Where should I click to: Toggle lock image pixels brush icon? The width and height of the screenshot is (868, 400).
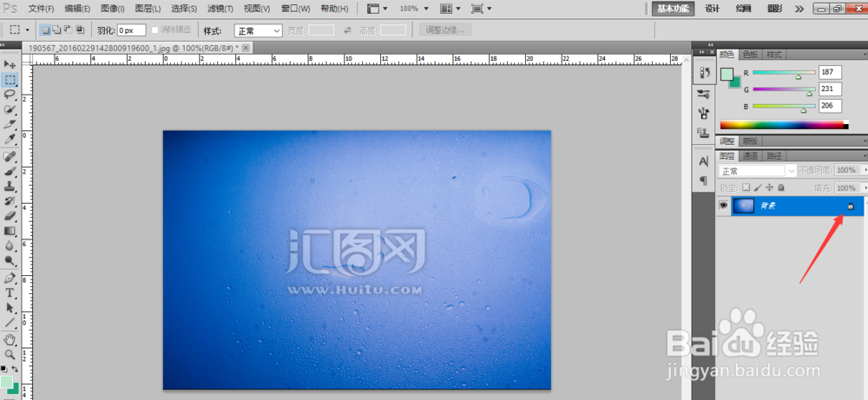tap(758, 187)
